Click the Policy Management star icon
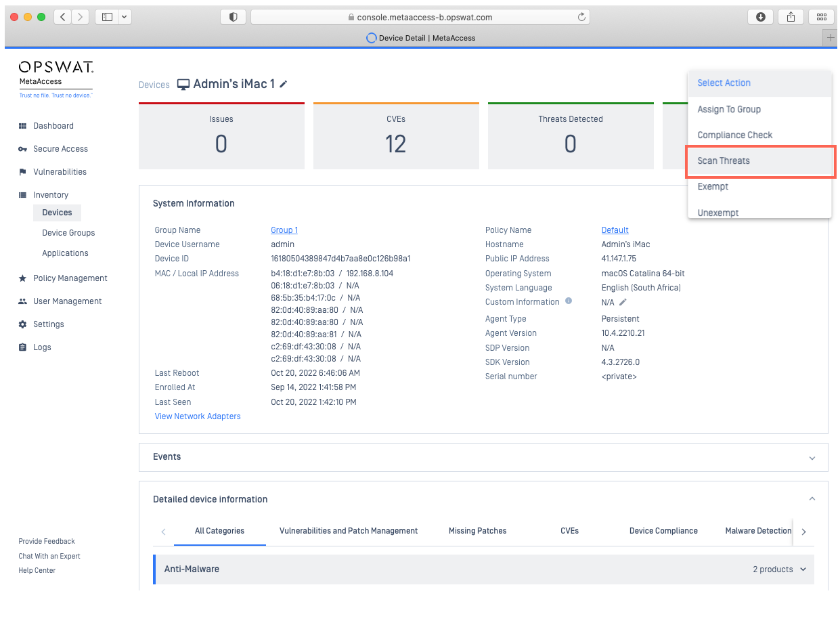 (22, 278)
